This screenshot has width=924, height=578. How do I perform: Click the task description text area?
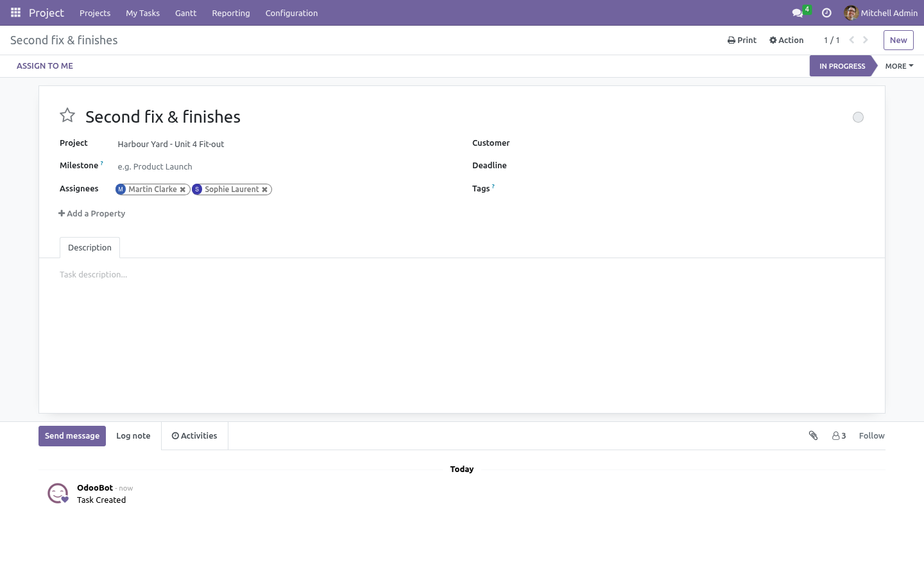462,275
